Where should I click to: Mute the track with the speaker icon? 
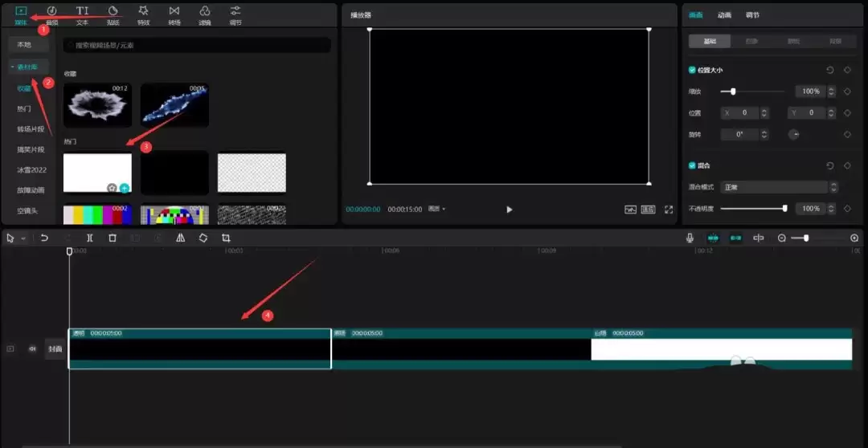click(x=33, y=349)
